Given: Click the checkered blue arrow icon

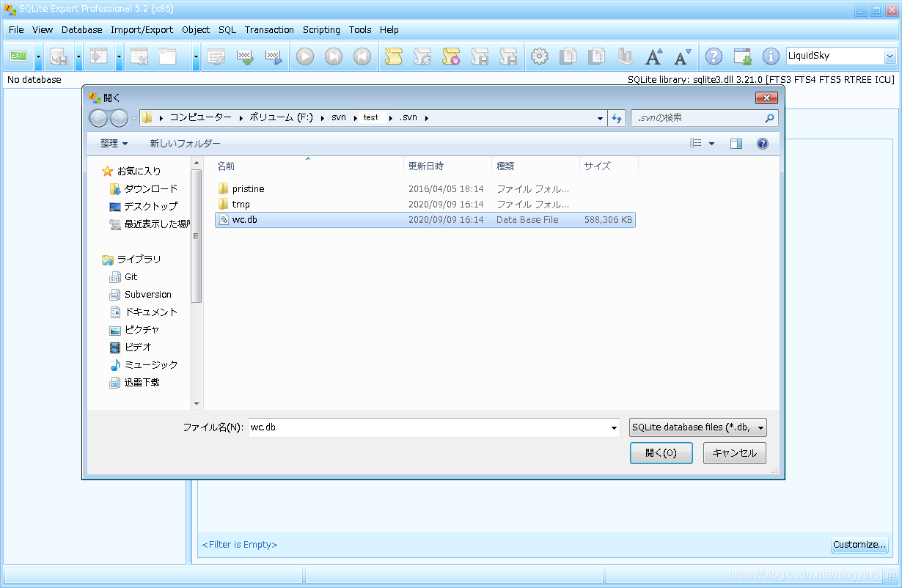Looking at the screenshot, I should coord(274,56).
